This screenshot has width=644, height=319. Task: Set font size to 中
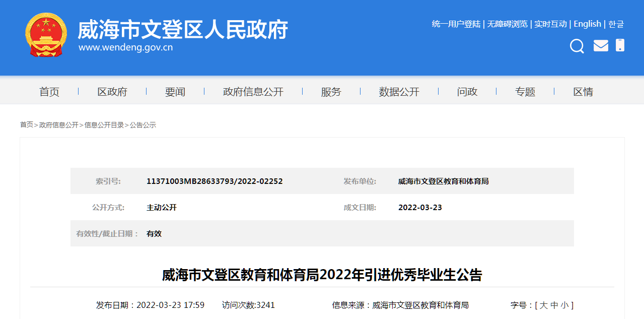pos(554,305)
